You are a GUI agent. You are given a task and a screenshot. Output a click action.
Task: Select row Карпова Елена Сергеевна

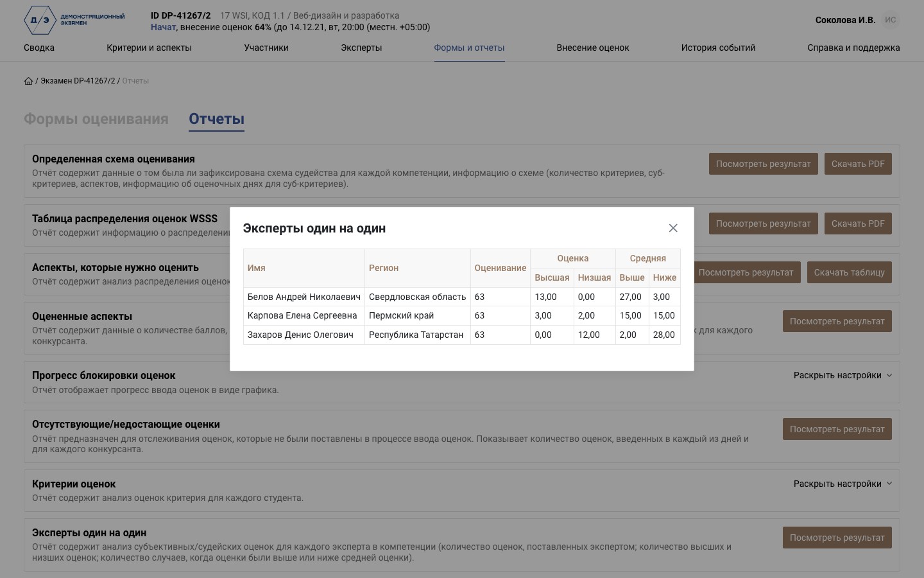(462, 315)
